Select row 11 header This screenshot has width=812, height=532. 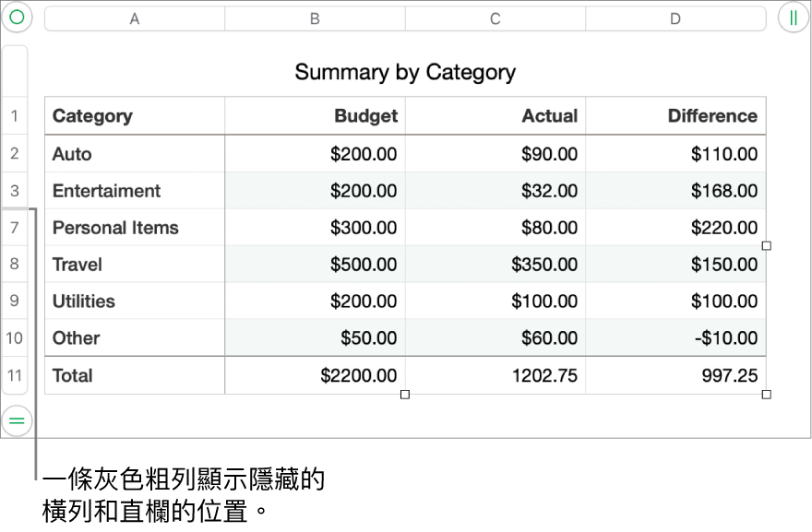click(15, 375)
